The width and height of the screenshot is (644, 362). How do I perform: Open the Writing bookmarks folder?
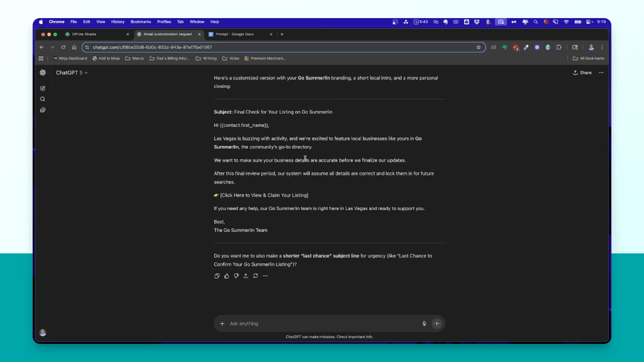tap(206, 58)
